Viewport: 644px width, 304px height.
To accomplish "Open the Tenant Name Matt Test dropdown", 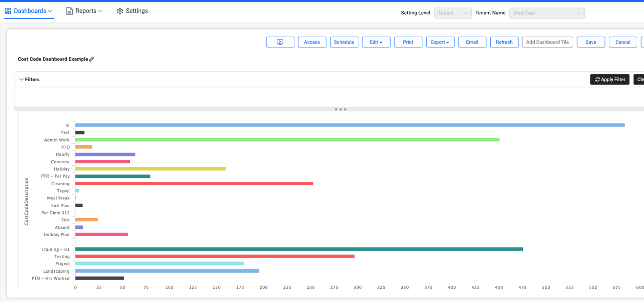I will pyautogui.click(x=547, y=13).
